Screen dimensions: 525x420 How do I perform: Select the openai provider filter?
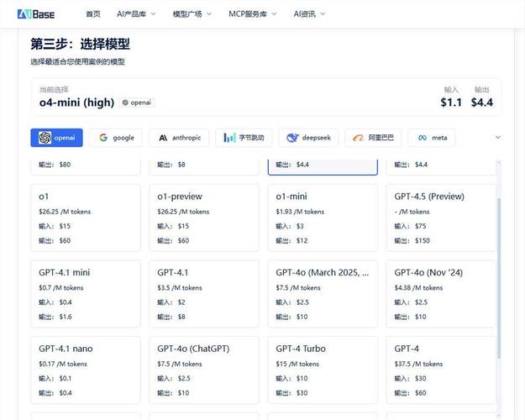coord(56,138)
